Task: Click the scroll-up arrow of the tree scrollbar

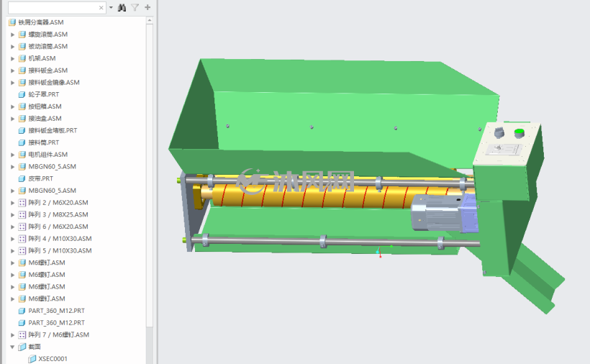Action: coord(150,20)
